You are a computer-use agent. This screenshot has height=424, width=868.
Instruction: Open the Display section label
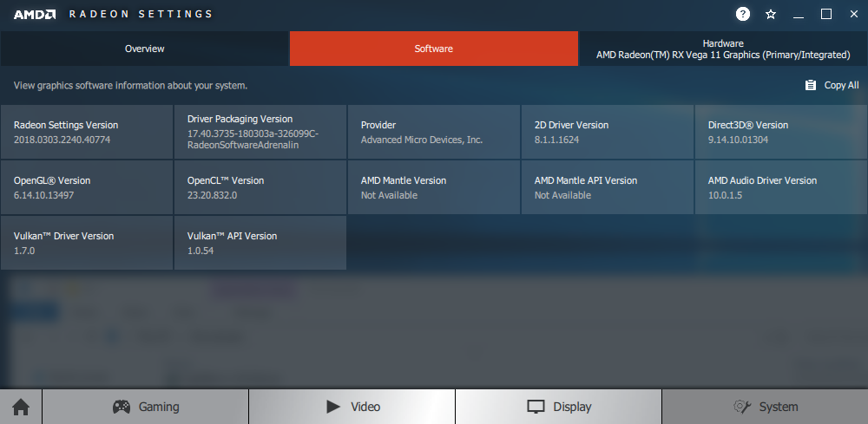[572, 407]
